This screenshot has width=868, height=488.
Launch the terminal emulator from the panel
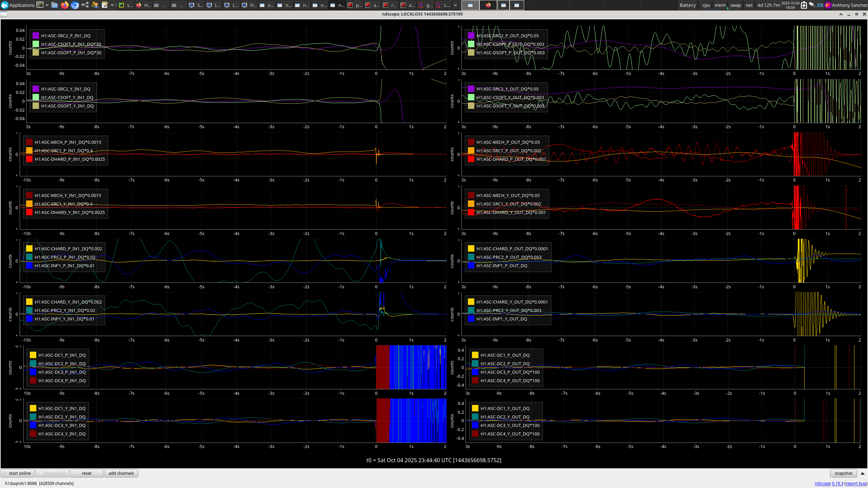tap(40, 5)
